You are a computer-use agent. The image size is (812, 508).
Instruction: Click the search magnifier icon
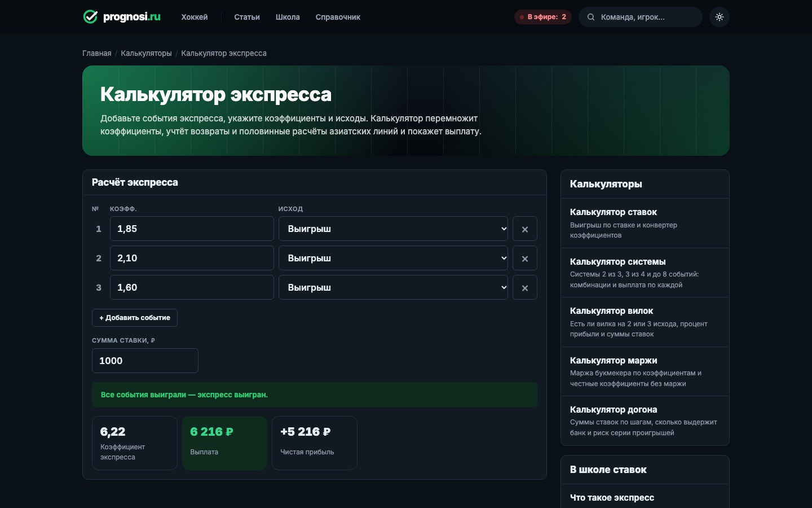click(591, 17)
